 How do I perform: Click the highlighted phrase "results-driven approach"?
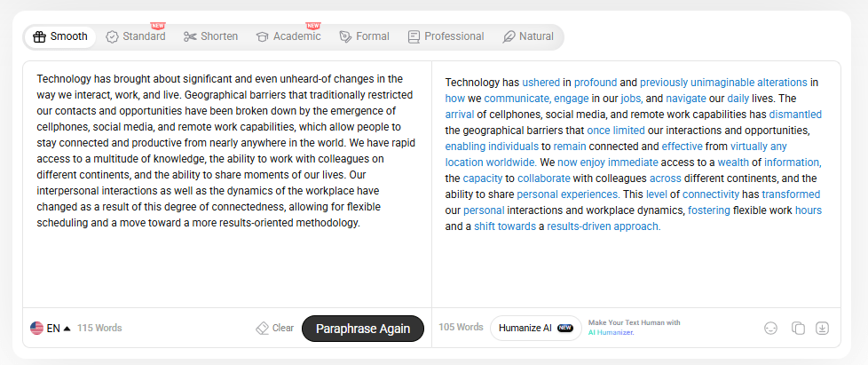[604, 226]
